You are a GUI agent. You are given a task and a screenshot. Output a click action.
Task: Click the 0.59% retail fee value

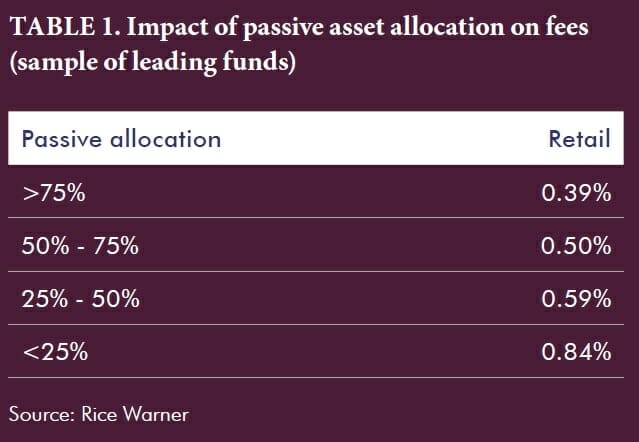575,299
